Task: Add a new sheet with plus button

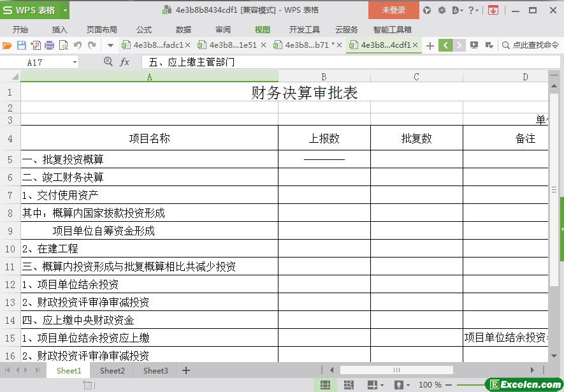Action: [x=186, y=370]
